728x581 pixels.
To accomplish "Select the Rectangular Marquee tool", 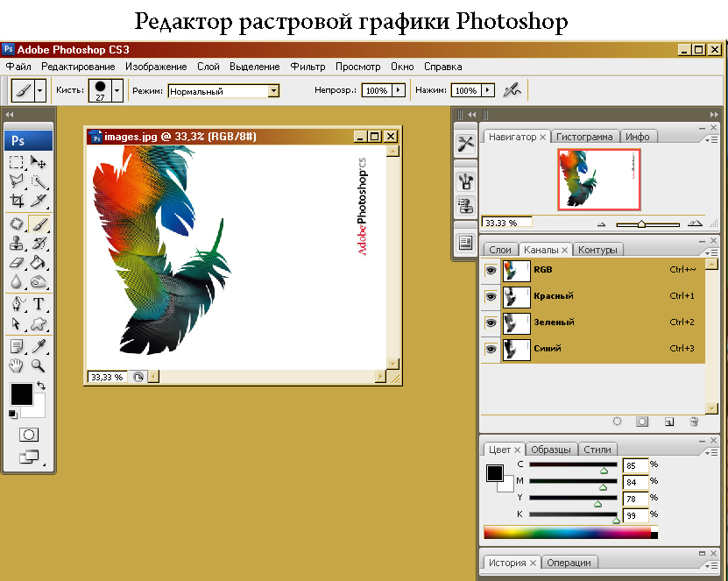I will tap(17, 162).
